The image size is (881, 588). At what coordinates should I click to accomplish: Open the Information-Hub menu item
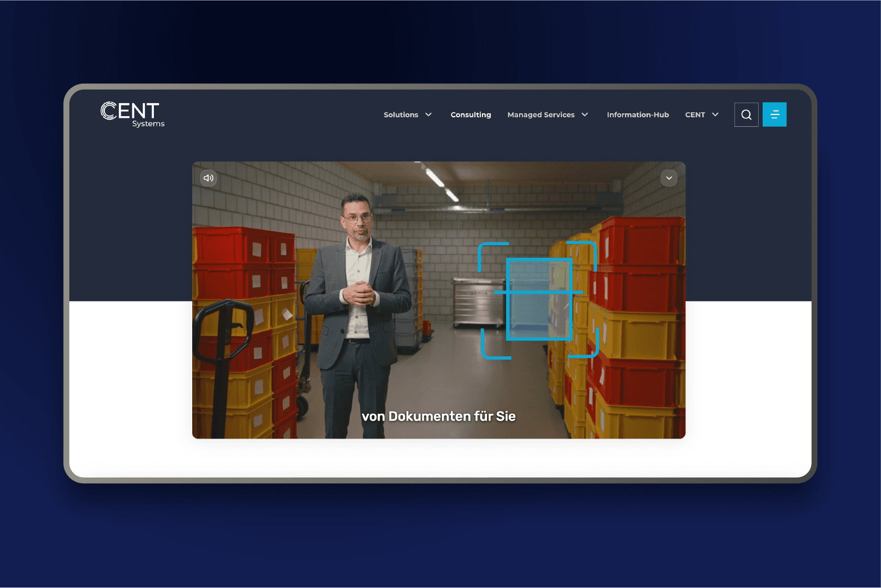click(637, 114)
